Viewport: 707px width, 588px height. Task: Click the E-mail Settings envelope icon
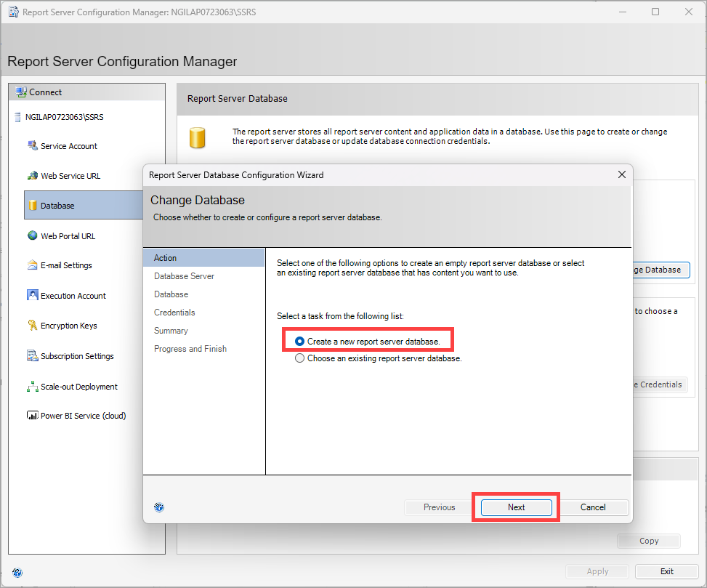point(33,265)
